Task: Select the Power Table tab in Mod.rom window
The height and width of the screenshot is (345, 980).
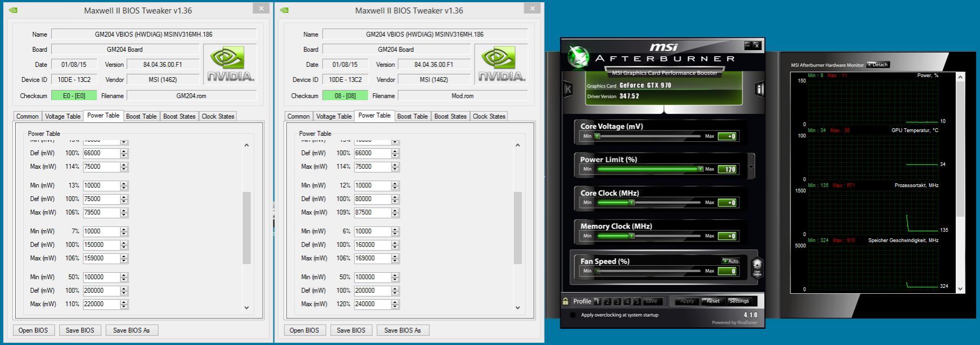Action: [374, 115]
